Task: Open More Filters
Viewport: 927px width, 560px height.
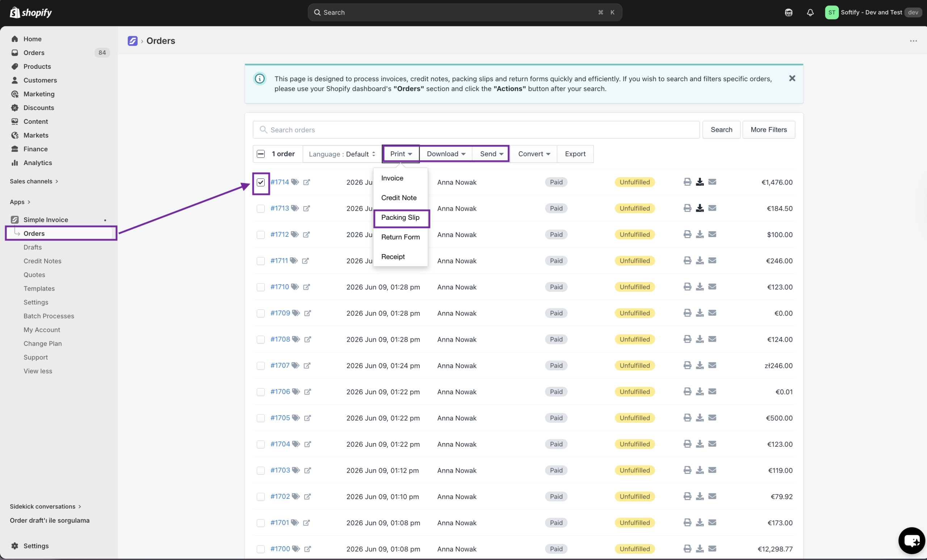Action: point(769,129)
